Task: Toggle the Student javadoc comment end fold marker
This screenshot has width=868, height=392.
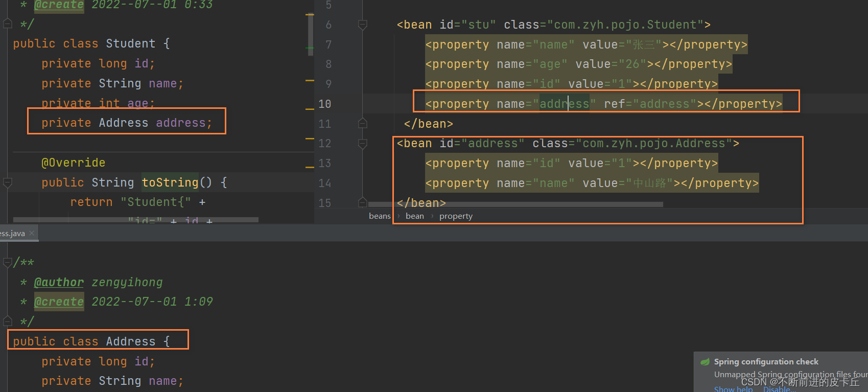Action: pos(8,24)
